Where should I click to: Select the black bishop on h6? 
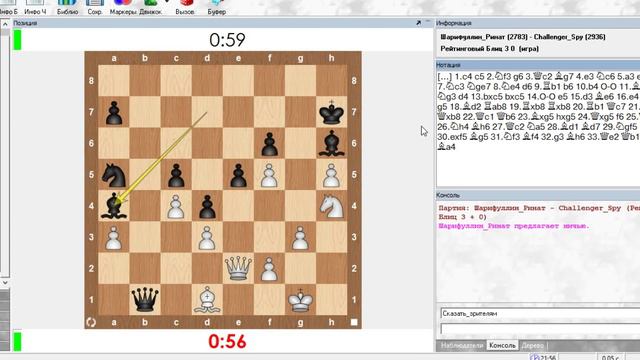pyautogui.click(x=331, y=143)
